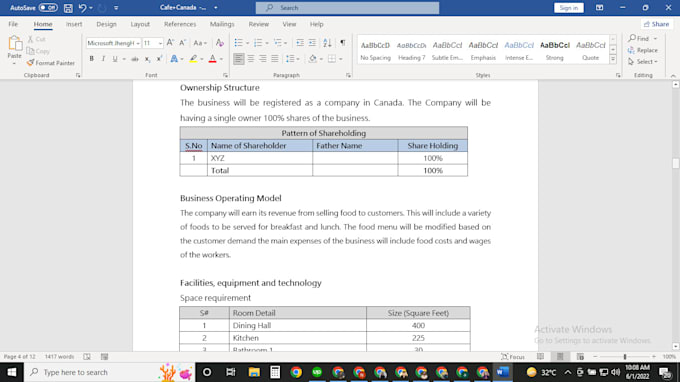Toggle bold formatting
This screenshot has width=680, height=382.
pos(92,59)
